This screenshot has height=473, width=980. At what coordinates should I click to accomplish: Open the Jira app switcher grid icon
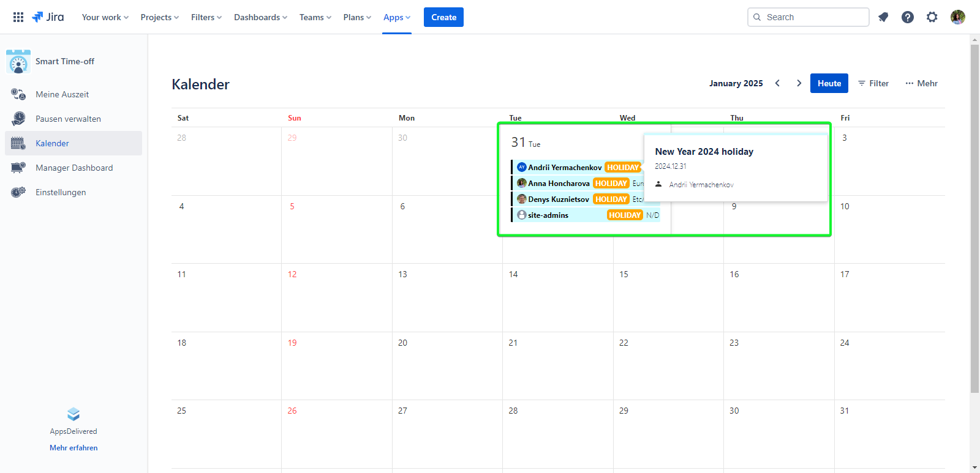[18, 17]
